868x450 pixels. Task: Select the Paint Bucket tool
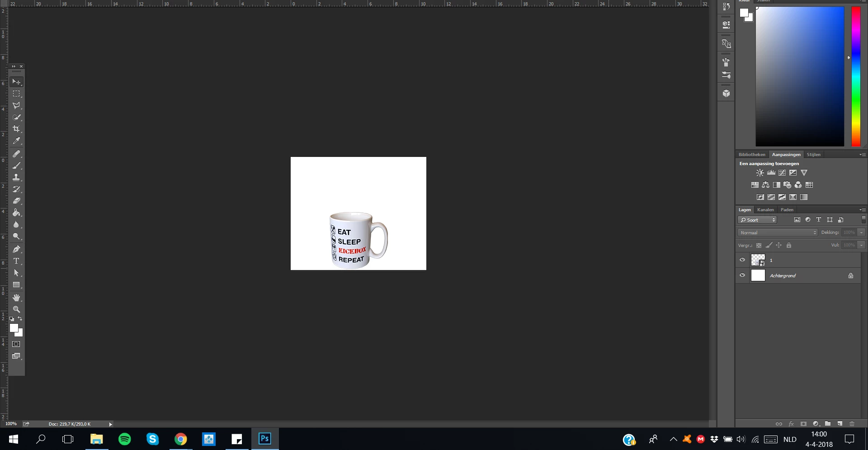coord(16,213)
